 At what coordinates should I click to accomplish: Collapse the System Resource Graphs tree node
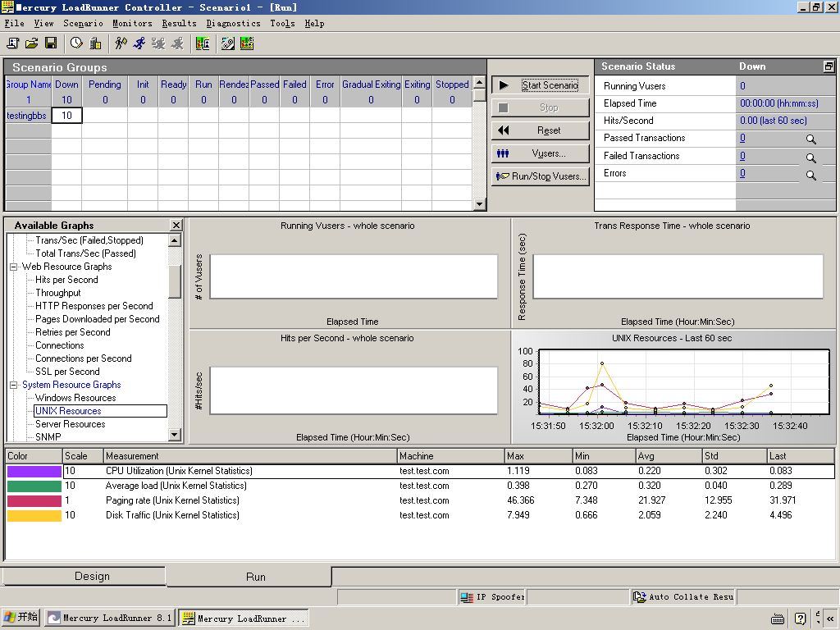coord(14,386)
